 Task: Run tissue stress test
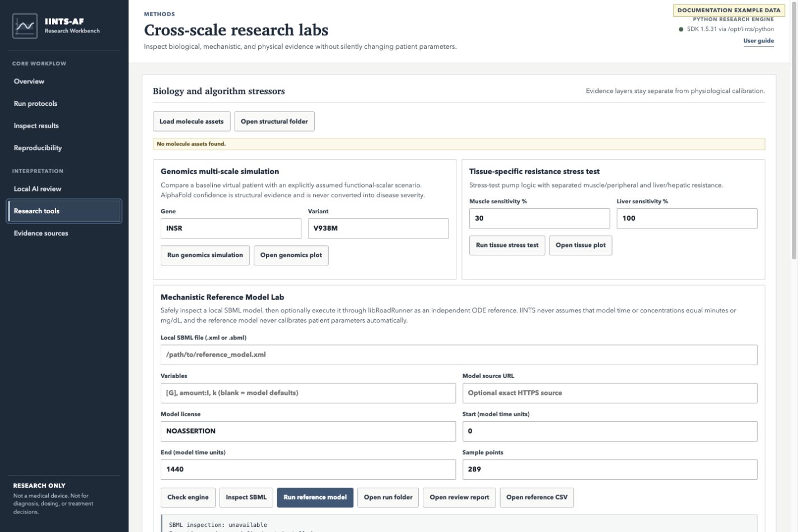(507, 245)
